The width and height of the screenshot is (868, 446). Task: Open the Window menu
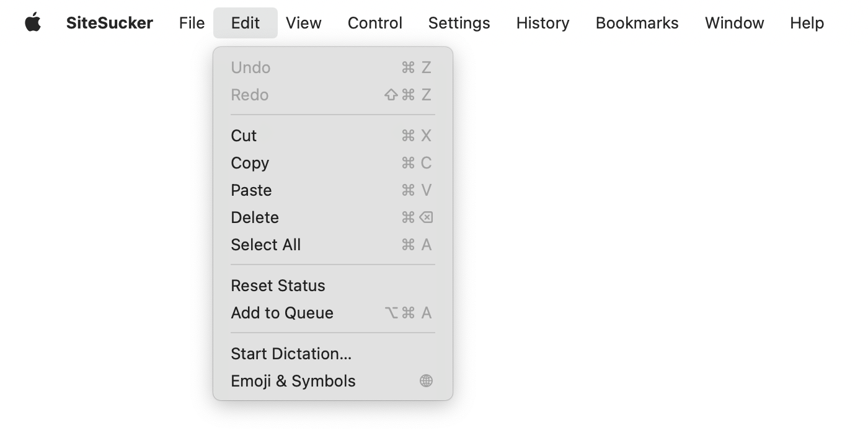(x=734, y=22)
